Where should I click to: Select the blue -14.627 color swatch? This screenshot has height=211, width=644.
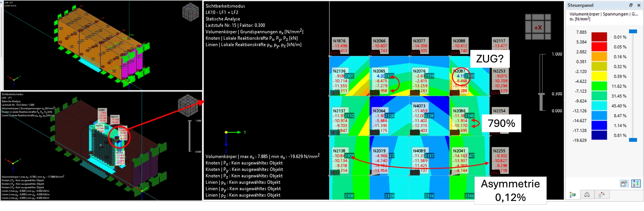[599, 125]
